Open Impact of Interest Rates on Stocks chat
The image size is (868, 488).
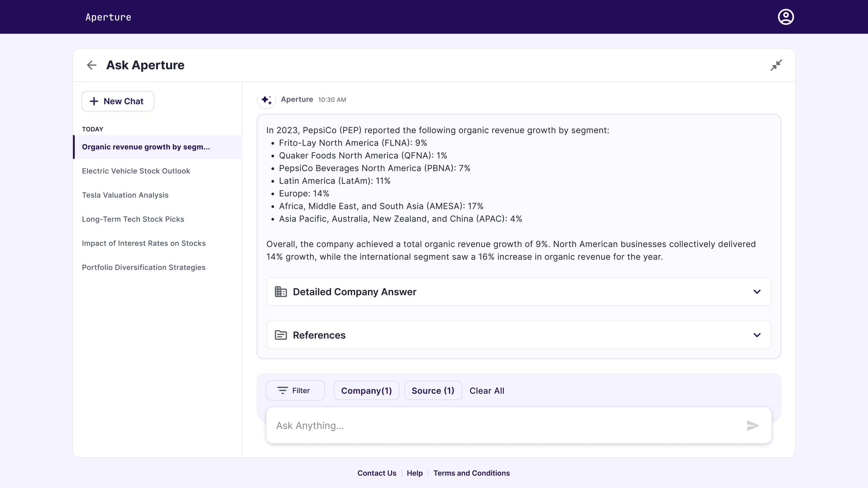[x=157, y=243]
